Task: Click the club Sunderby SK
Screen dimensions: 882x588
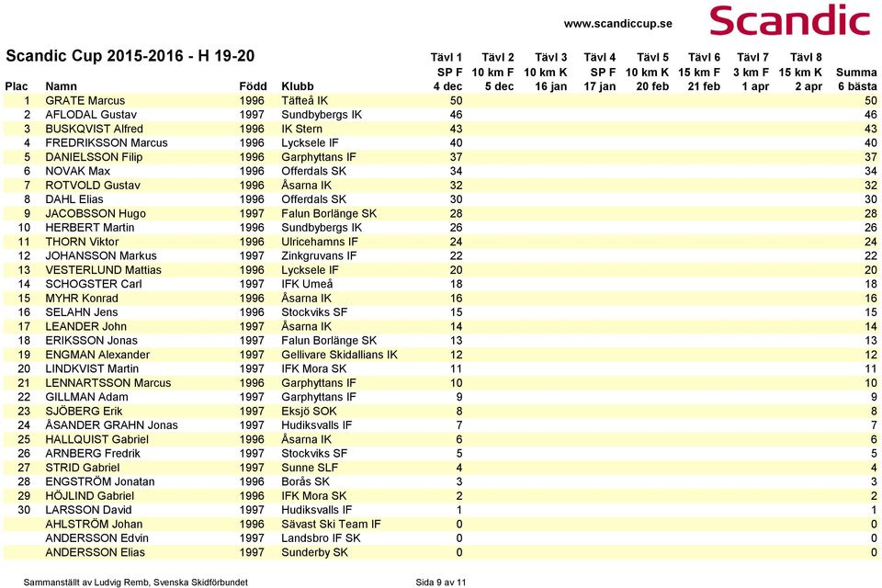Action: click(x=314, y=552)
